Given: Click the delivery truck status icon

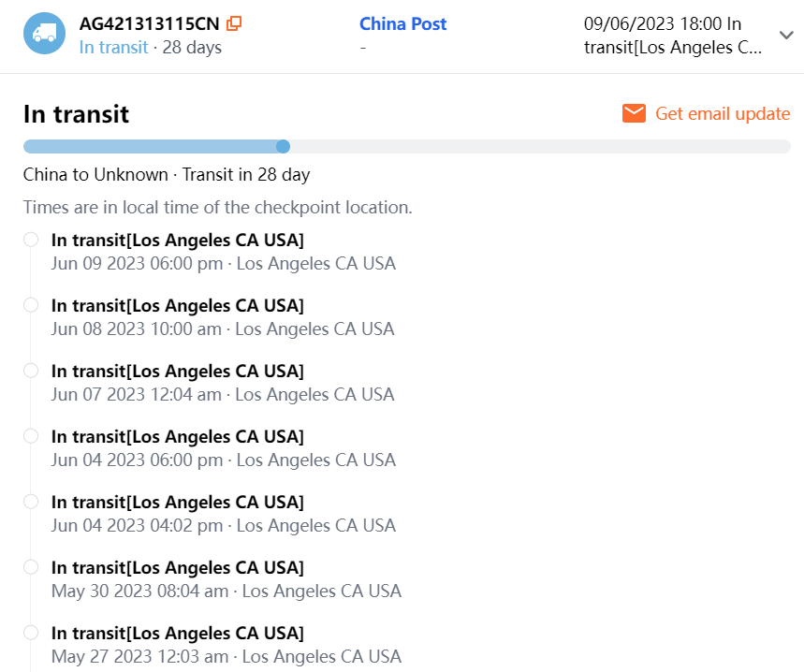Looking at the screenshot, I should pyautogui.click(x=44, y=34).
